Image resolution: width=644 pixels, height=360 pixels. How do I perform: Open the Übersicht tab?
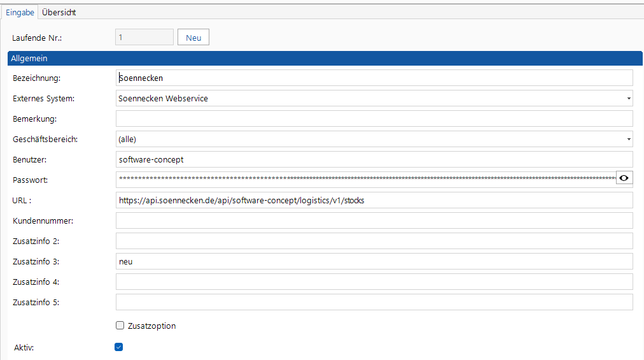pyautogui.click(x=59, y=12)
